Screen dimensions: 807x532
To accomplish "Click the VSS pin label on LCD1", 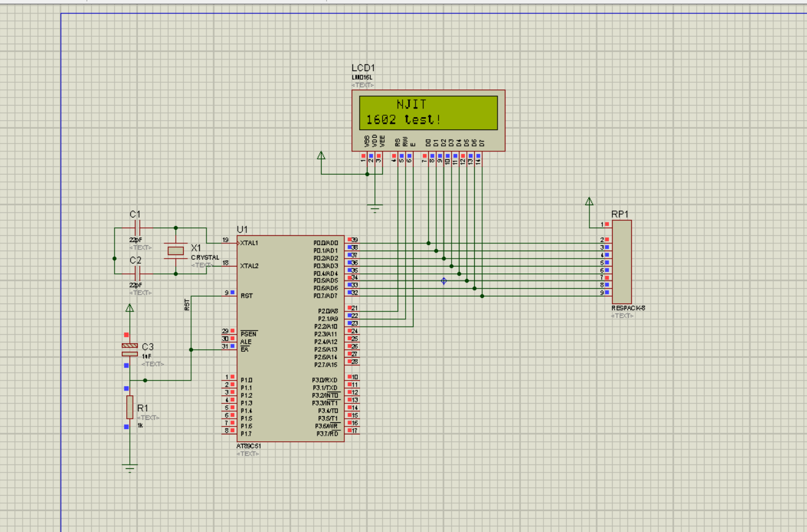I will point(368,141).
